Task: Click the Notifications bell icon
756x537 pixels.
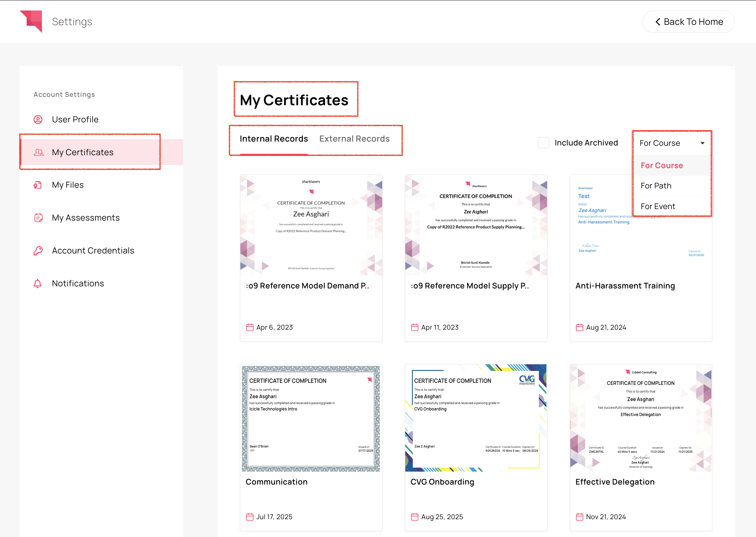Action: coord(38,284)
